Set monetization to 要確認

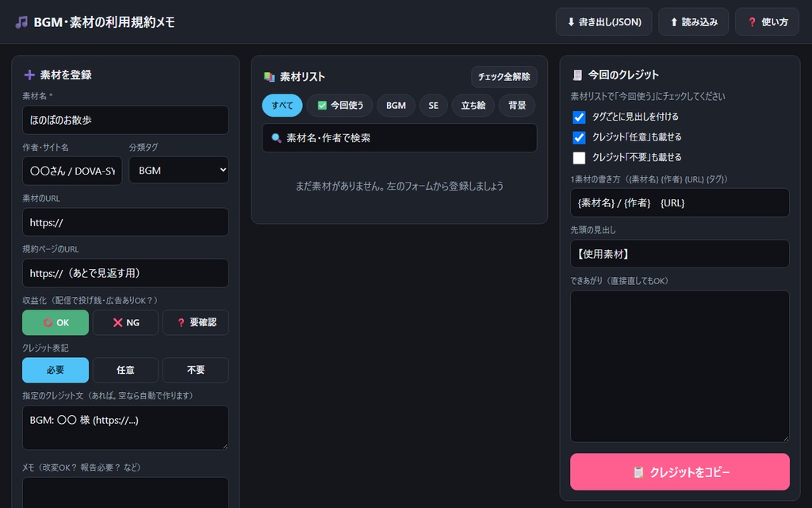[196, 322]
